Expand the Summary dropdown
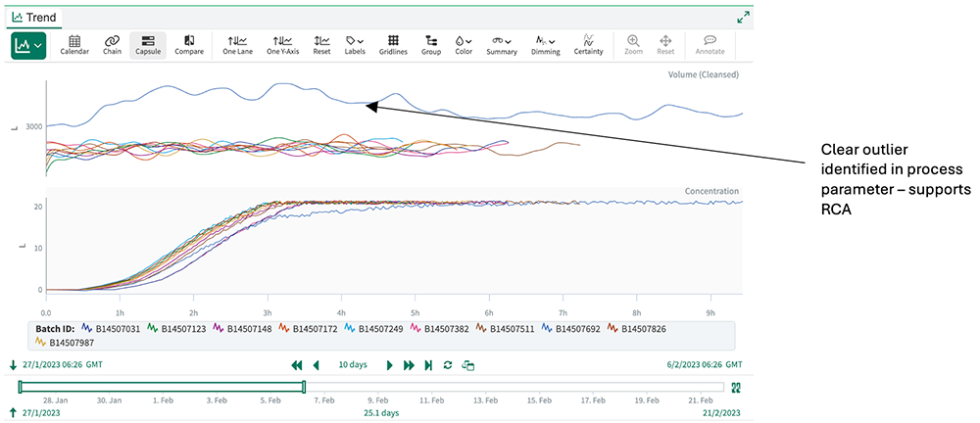 (x=502, y=46)
